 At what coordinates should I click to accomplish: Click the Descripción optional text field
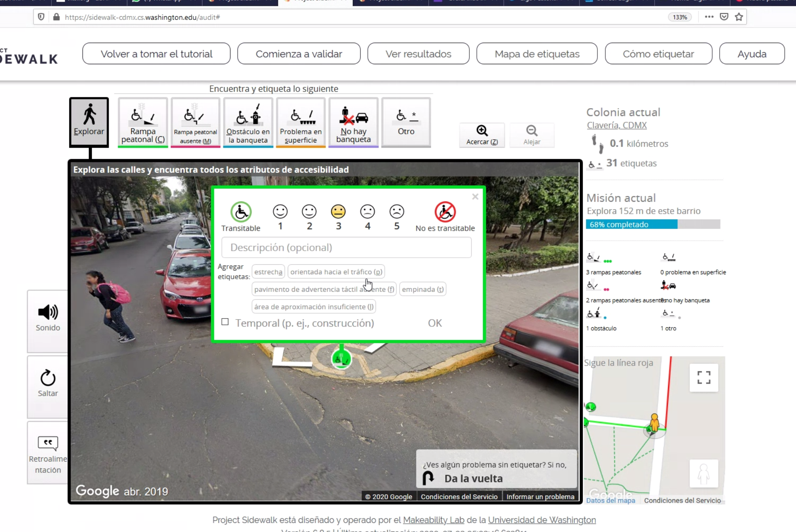click(346, 247)
